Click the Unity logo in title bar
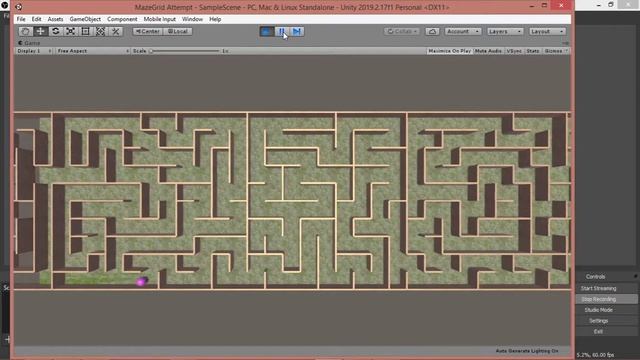This screenshot has width=640, height=360. coord(19,7)
